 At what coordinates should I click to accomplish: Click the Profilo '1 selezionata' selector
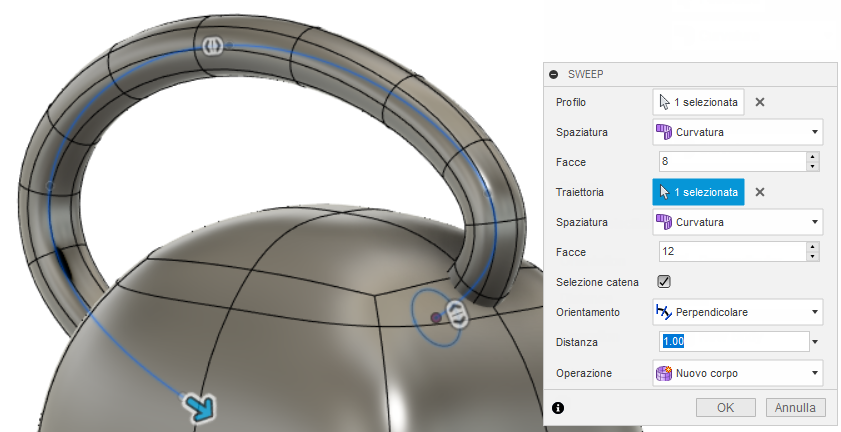pos(698,102)
